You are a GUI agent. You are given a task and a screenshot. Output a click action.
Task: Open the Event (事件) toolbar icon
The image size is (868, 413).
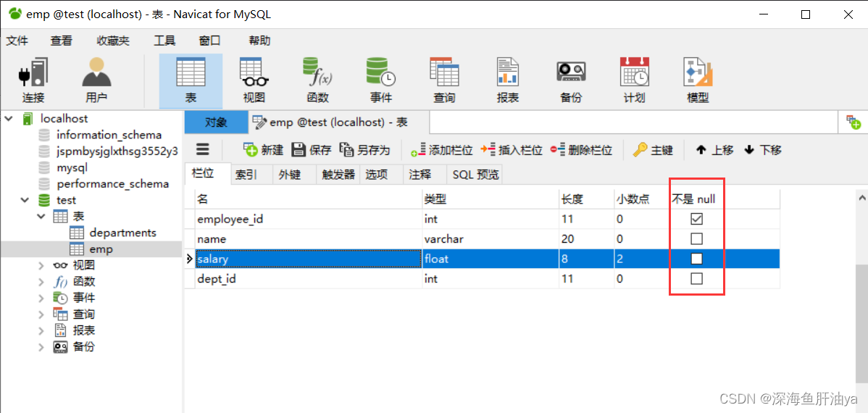381,80
